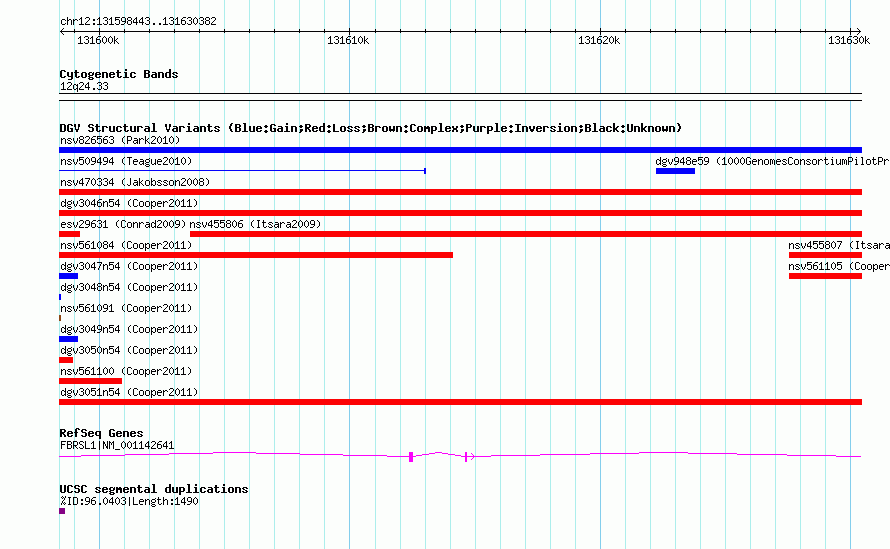890x549 pixels.
Task: Select the nsv561084 (Cooper2011) label
Action: 126,245
